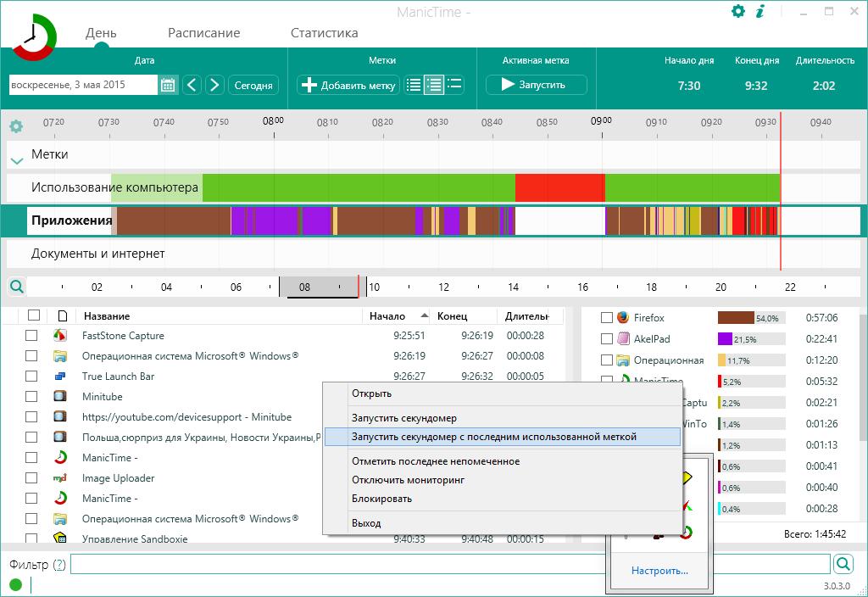Go to the previous day
This screenshot has width=868, height=597.
click(192, 85)
